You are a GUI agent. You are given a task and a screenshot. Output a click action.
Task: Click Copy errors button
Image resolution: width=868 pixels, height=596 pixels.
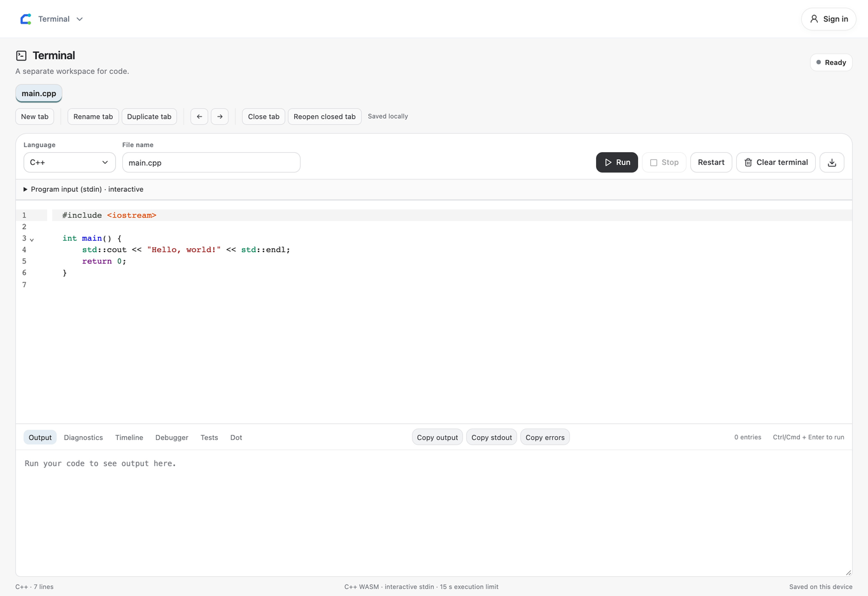(x=545, y=437)
